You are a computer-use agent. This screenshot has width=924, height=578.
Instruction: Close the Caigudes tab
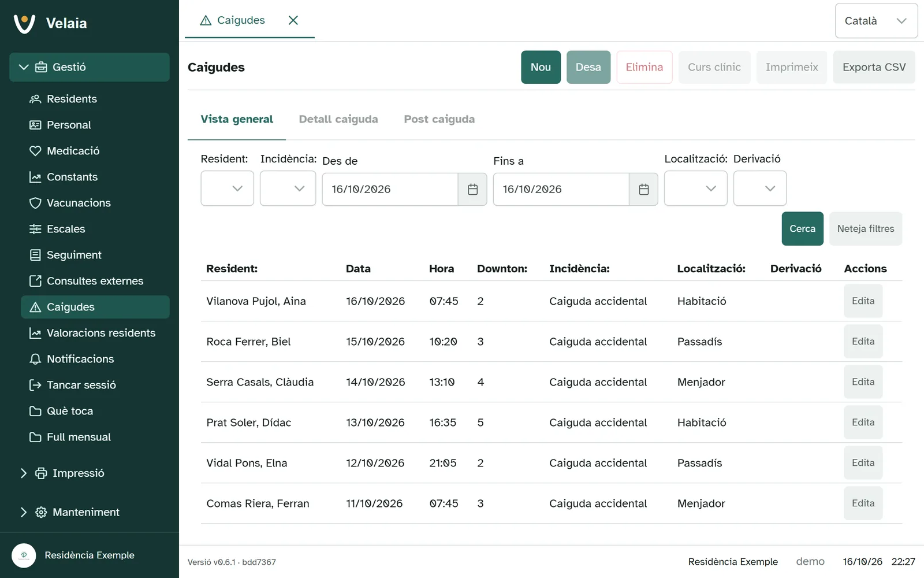coord(293,20)
